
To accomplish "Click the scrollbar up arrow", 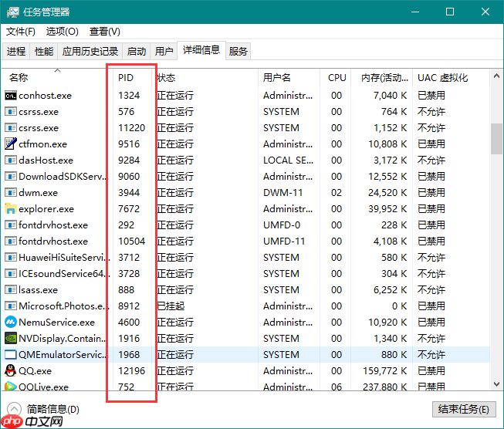I will click(x=496, y=76).
